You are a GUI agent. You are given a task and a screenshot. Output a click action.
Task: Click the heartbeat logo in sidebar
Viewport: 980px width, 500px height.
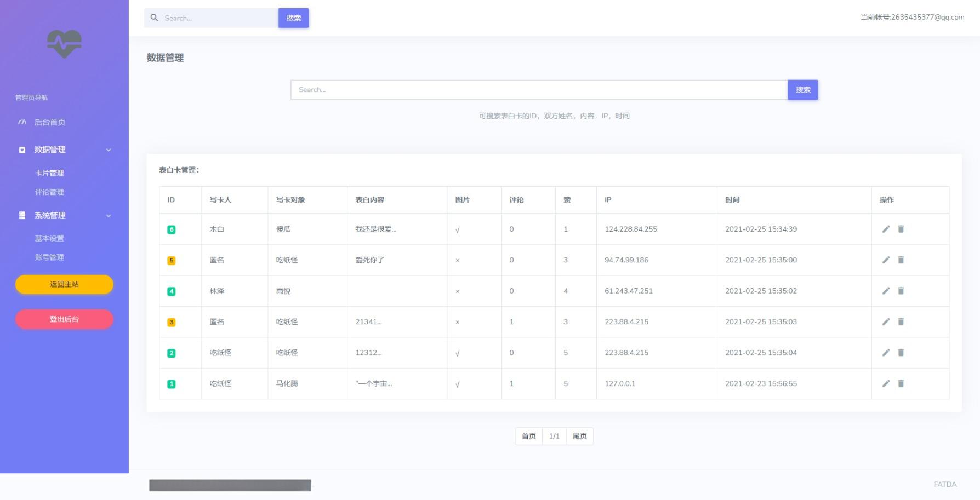[64, 44]
